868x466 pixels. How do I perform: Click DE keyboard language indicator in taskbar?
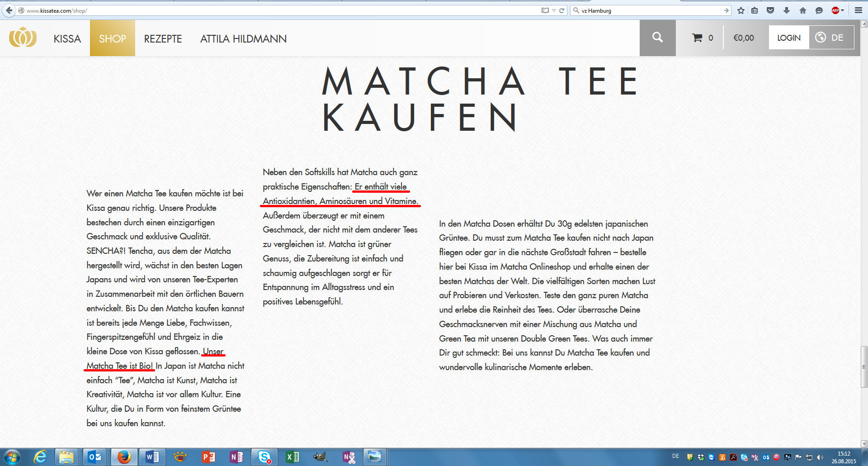[x=675, y=456]
